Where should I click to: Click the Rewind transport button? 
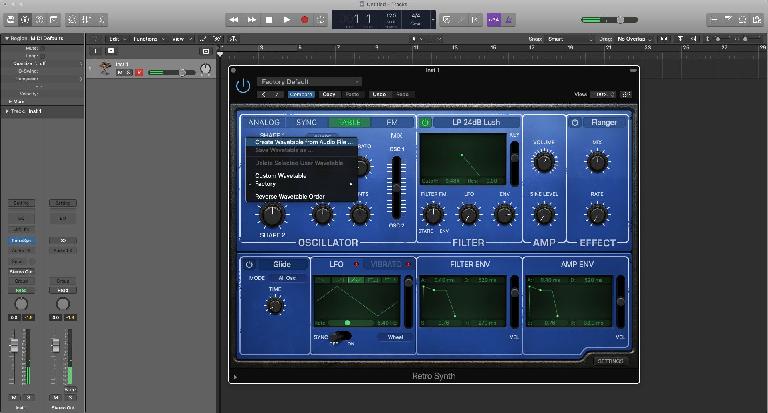pos(234,20)
